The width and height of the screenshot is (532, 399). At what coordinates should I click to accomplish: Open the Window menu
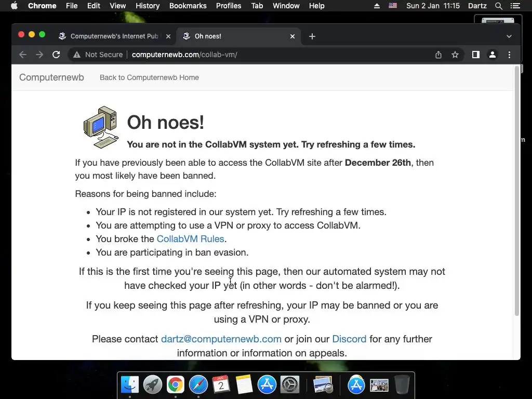tap(286, 6)
